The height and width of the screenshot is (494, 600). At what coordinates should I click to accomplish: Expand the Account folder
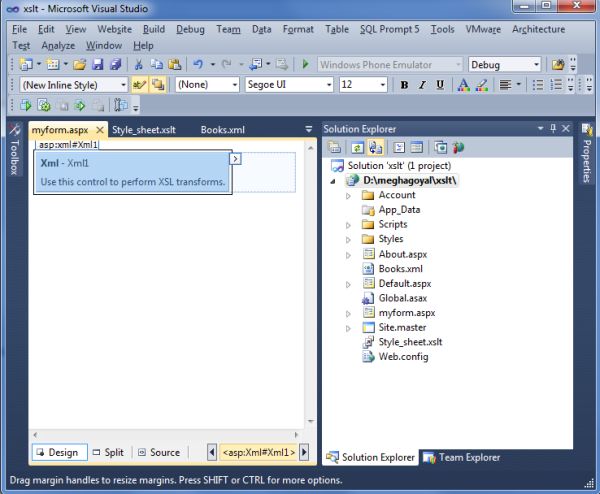point(348,196)
